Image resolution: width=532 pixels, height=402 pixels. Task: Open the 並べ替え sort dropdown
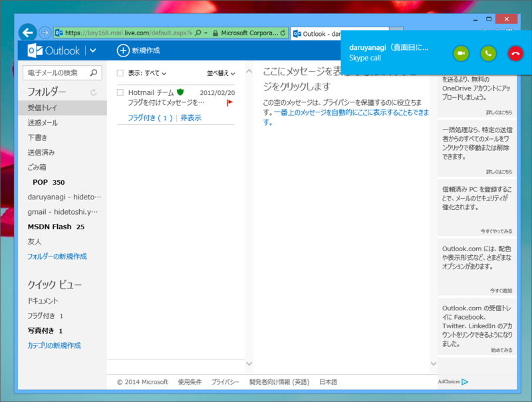click(221, 73)
